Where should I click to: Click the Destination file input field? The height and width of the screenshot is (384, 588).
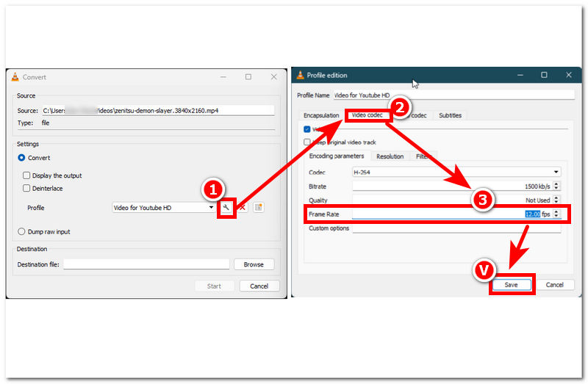coord(146,264)
